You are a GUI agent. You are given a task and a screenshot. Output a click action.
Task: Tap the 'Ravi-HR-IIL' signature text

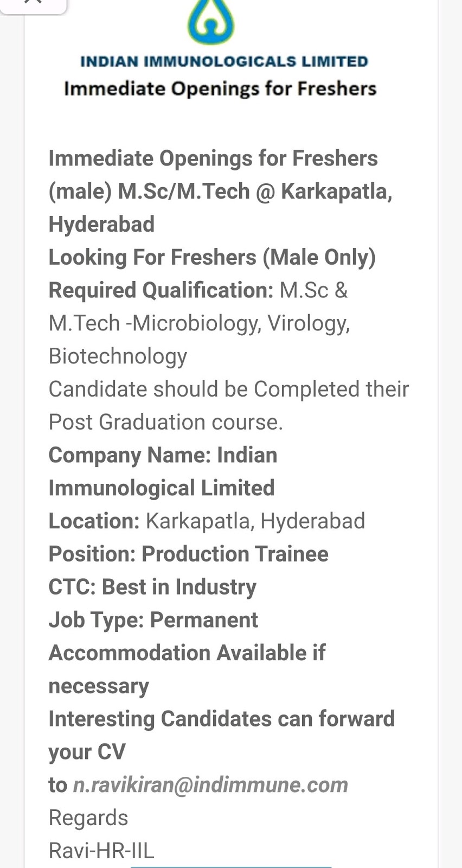coord(101,851)
